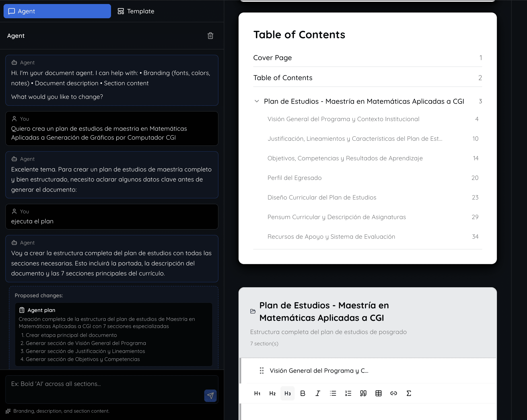Screen dimensions: 527x420
Task: Open Plan de Estudios - Maestría en Matemáticas Aplicadas a CGI entry
Action: 364,101
